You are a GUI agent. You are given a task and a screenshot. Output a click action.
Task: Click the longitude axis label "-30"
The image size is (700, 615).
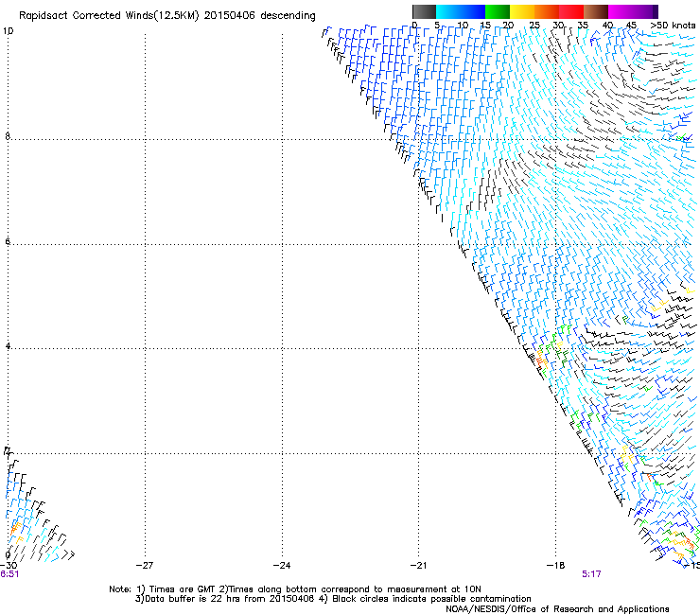point(9,565)
